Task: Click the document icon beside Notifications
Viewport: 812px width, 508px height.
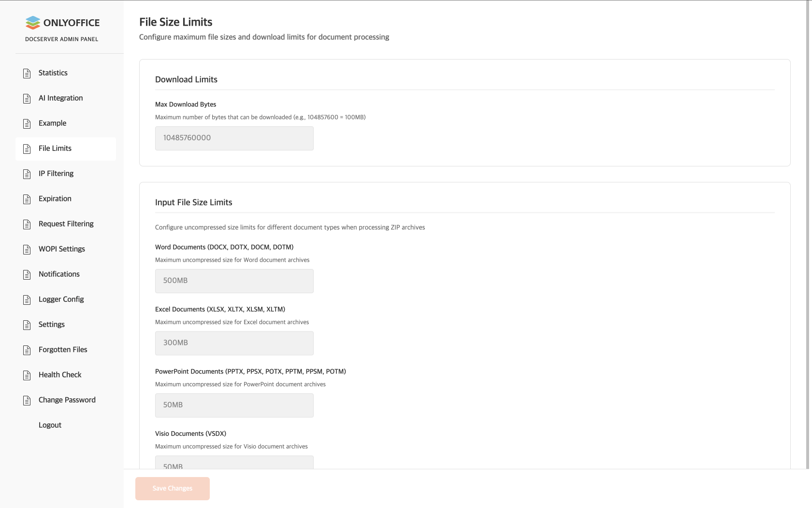Action: pos(27,274)
